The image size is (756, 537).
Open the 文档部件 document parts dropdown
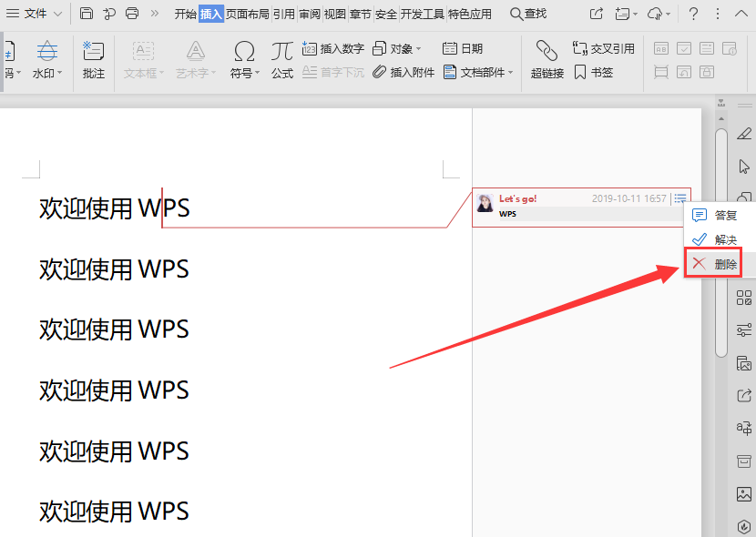[478, 72]
